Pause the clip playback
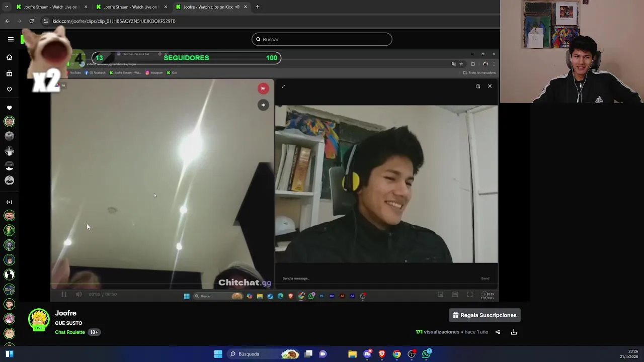This screenshot has width=644, height=362. click(x=64, y=294)
